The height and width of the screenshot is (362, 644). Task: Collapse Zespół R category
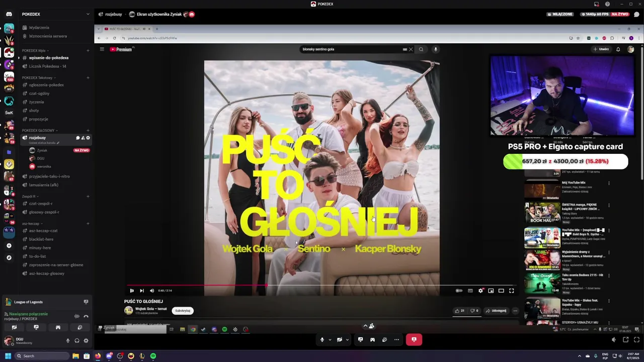click(29, 196)
